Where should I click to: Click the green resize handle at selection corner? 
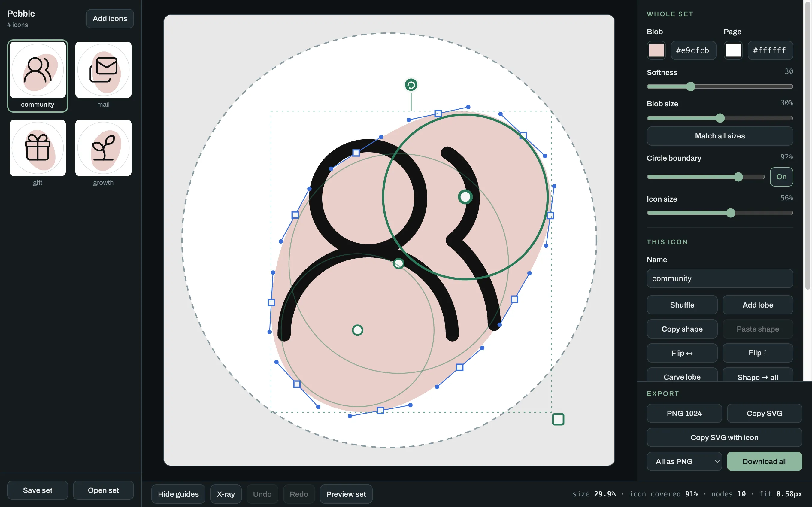tap(558, 419)
